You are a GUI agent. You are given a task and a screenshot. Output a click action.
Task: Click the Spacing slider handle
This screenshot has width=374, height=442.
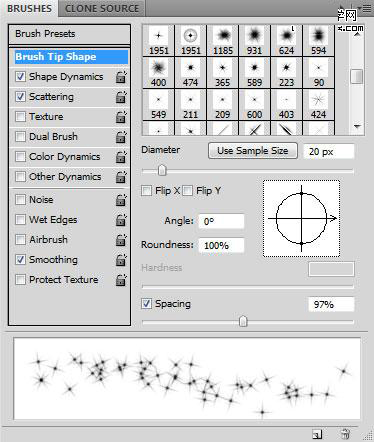point(243,321)
